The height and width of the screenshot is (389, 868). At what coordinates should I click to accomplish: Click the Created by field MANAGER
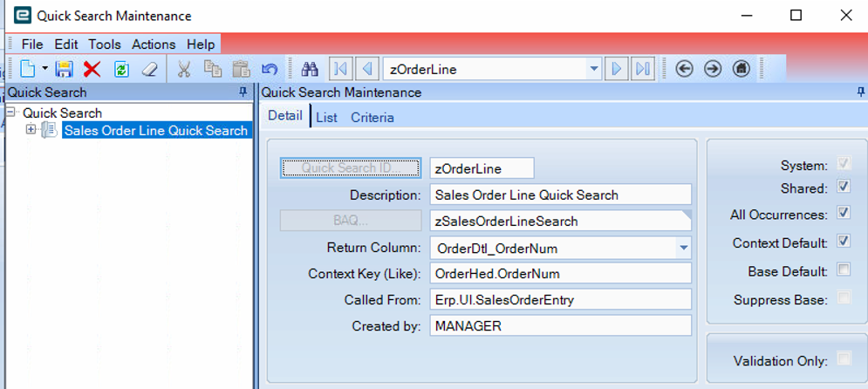[561, 325]
